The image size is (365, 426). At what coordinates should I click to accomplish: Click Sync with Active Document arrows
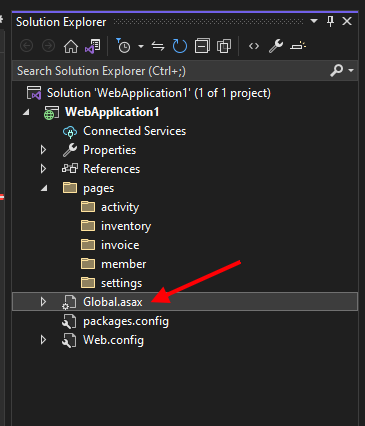coord(158,46)
